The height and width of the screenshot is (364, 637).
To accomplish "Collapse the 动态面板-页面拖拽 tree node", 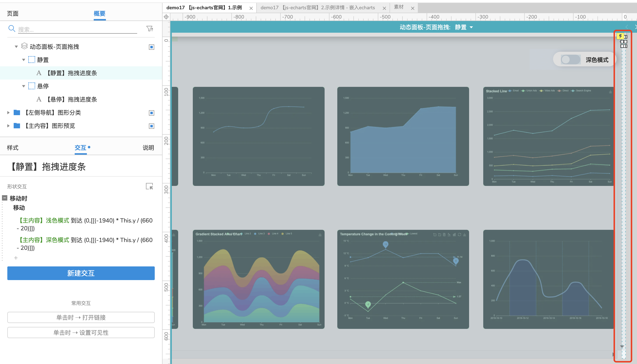I will 16,47.
